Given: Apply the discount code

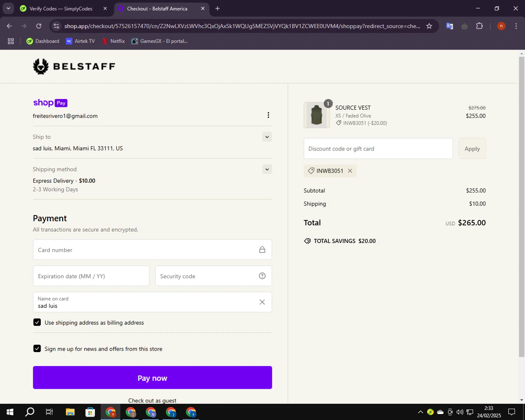Looking at the screenshot, I should click(x=472, y=148).
